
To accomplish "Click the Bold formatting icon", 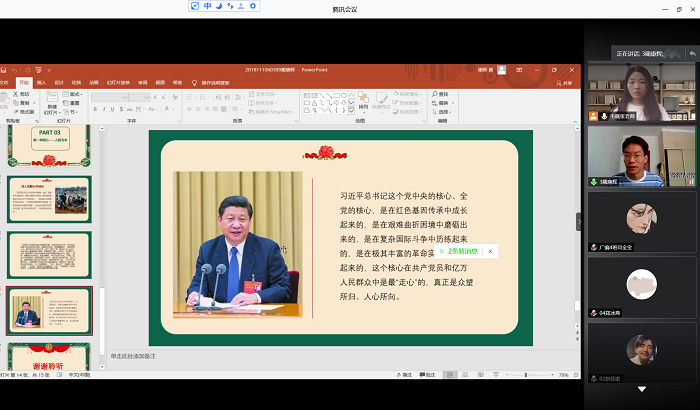I will click(x=95, y=108).
